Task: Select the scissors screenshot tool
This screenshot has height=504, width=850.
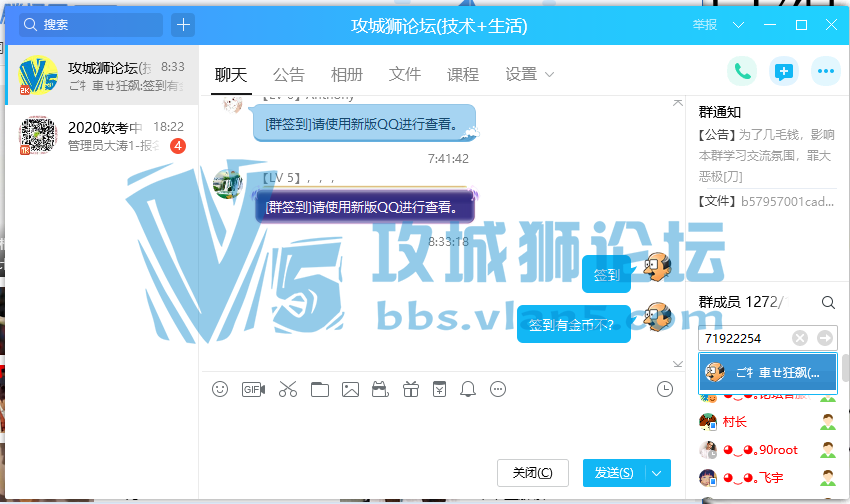Action: coord(288,389)
